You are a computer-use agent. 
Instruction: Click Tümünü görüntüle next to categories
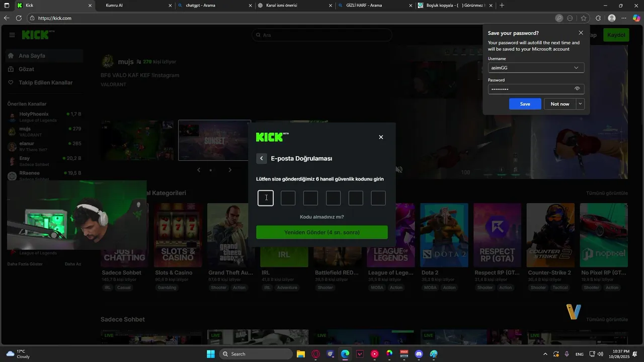[x=607, y=193]
